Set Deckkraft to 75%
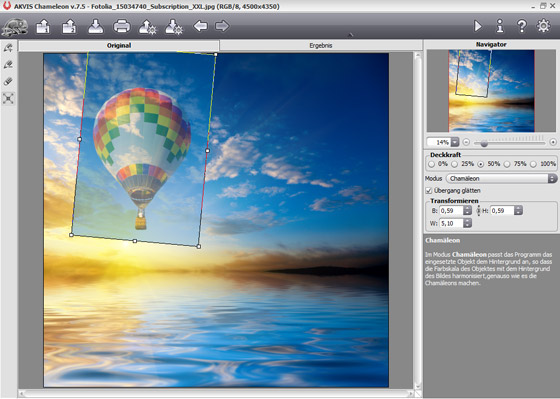This screenshot has height=399, width=560. click(507, 164)
